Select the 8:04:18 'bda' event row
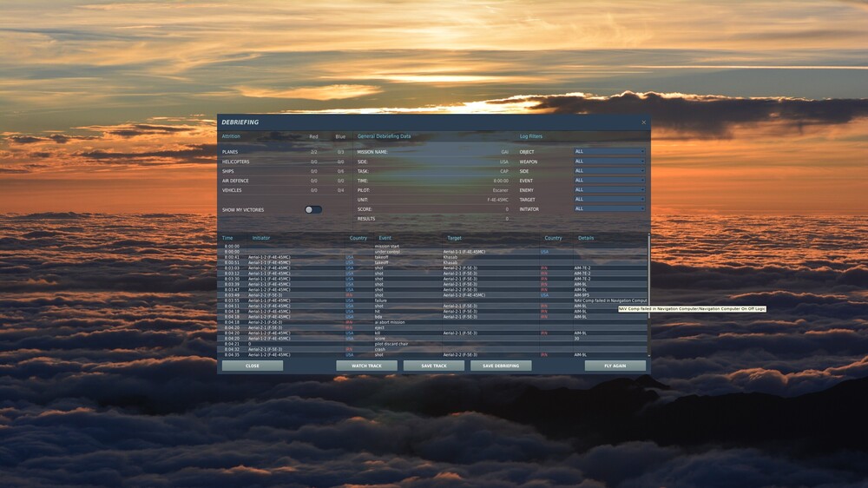This screenshot has height=488, width=868. point(434,317)
